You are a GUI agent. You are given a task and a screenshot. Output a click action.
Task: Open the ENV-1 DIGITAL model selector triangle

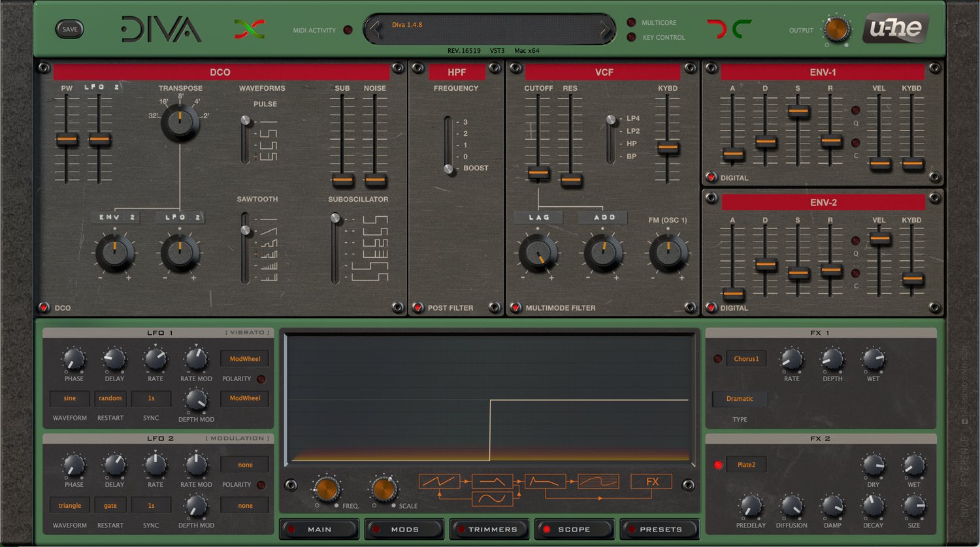click(x=711, y=177)
